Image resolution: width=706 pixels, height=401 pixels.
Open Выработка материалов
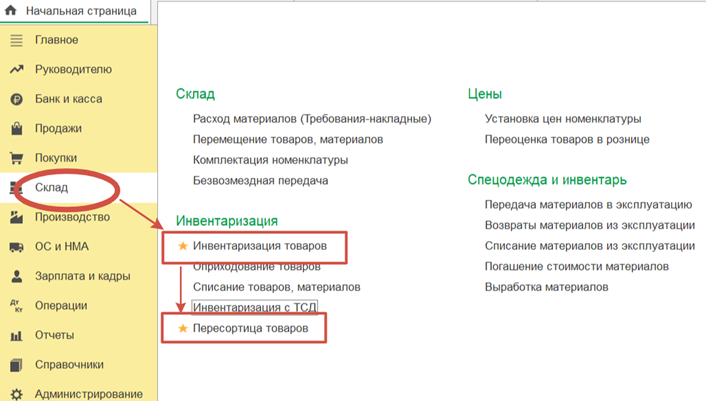(x=546, y=287)
